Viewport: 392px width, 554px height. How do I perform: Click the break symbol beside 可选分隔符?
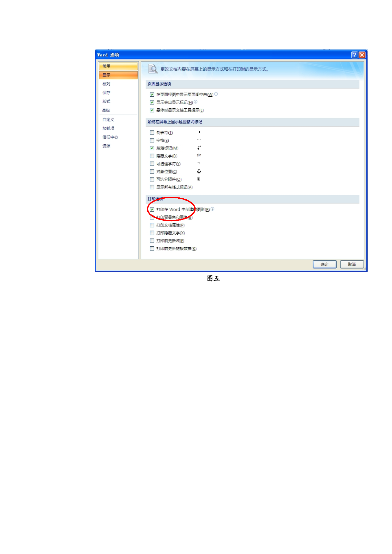tap(199, 179)
